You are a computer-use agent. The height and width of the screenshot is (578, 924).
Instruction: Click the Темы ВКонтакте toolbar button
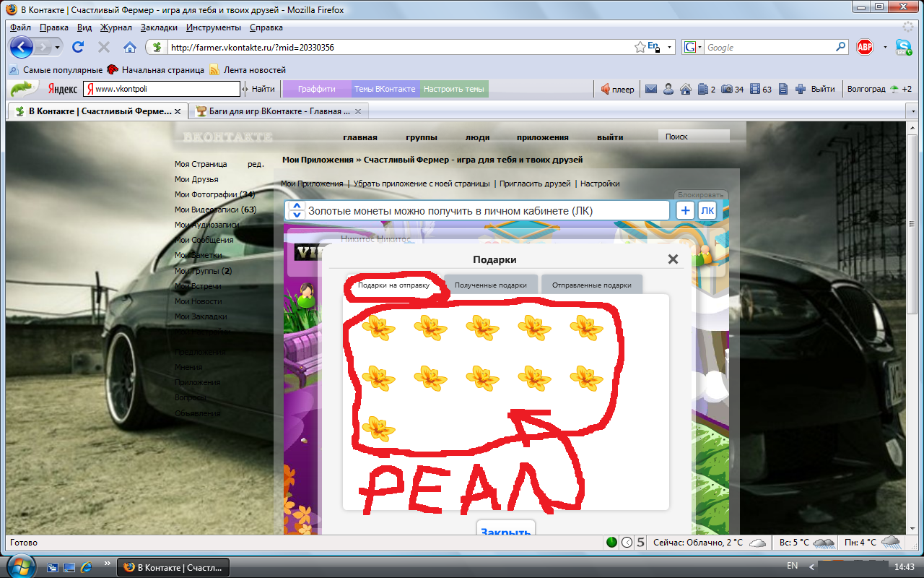[385, 89]
